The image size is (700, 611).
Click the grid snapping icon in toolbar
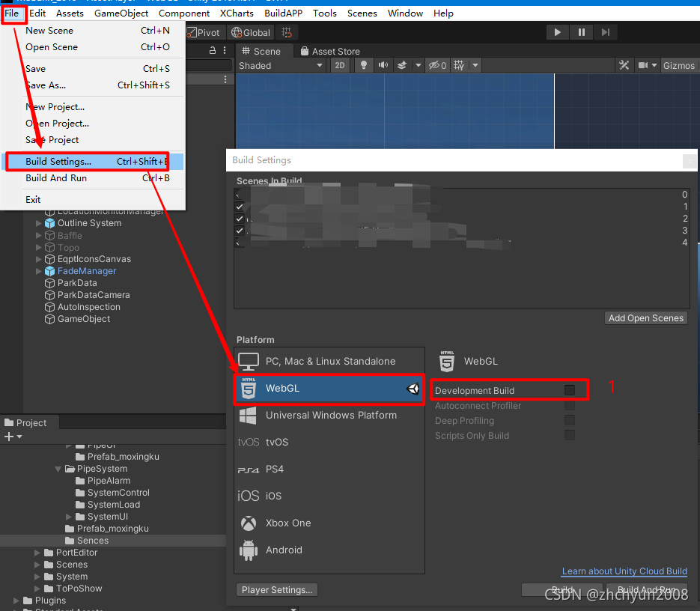tap(287, 33)
